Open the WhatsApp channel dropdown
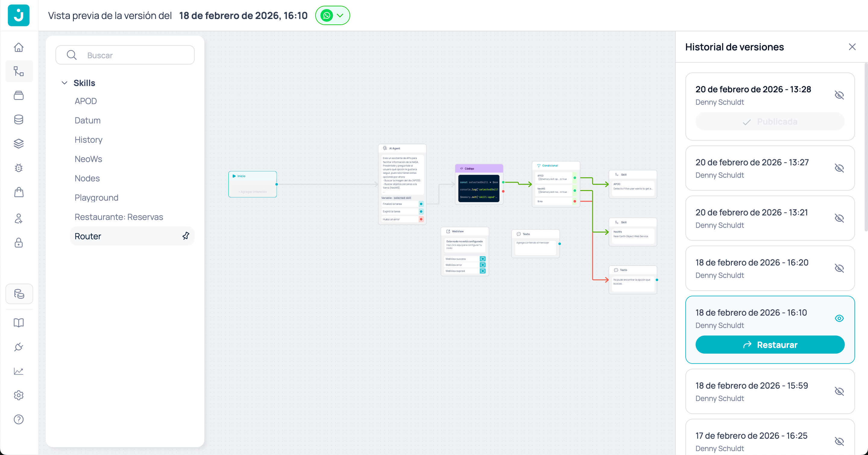Screen dimensions: 868x455 [332, 15]
